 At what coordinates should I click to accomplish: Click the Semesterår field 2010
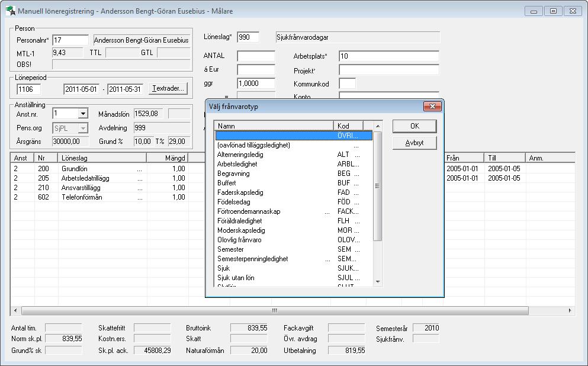[426, 328]
